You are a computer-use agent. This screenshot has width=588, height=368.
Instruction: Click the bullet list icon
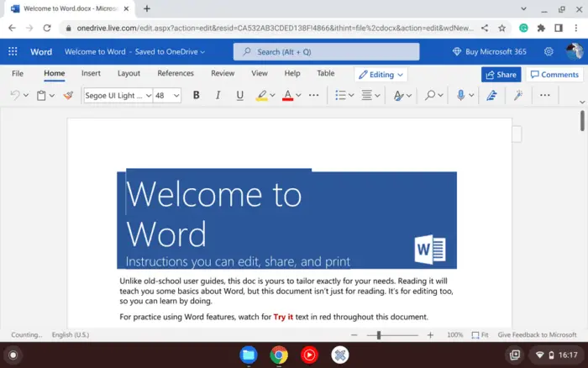click(x=340, y=95)
